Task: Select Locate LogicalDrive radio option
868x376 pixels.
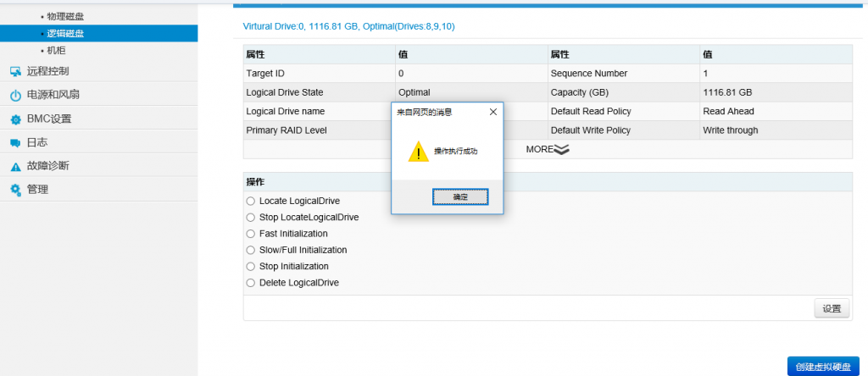Action: [x=250, y=202]
